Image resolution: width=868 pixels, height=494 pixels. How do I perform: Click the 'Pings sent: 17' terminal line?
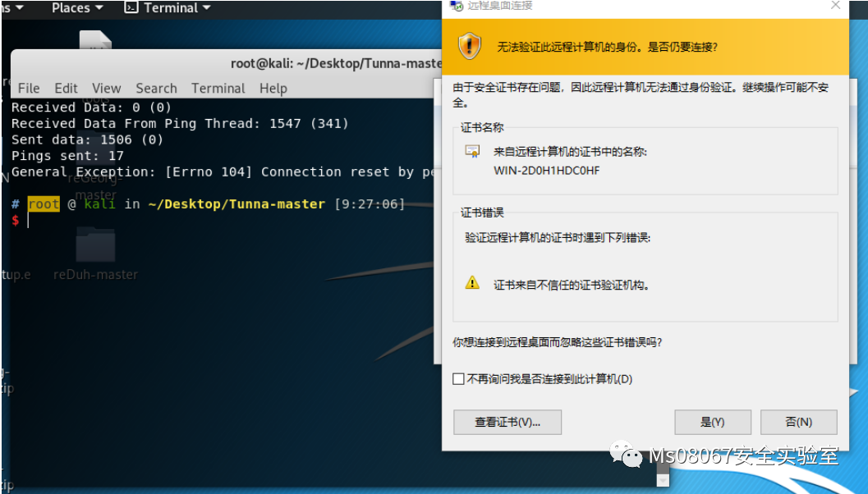[x=67, y=155]
